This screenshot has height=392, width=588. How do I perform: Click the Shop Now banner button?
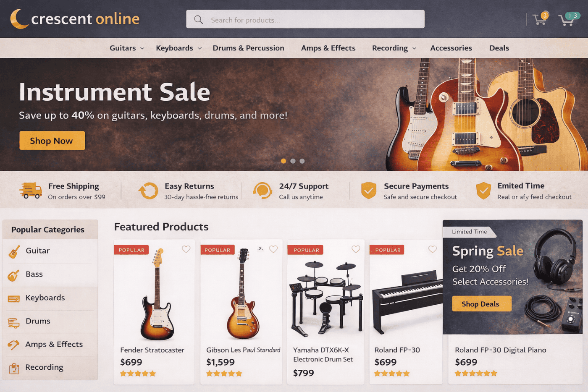click(52, 141)
